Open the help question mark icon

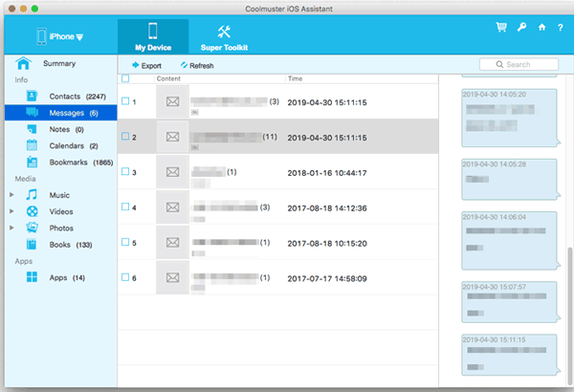coord(562,27)
